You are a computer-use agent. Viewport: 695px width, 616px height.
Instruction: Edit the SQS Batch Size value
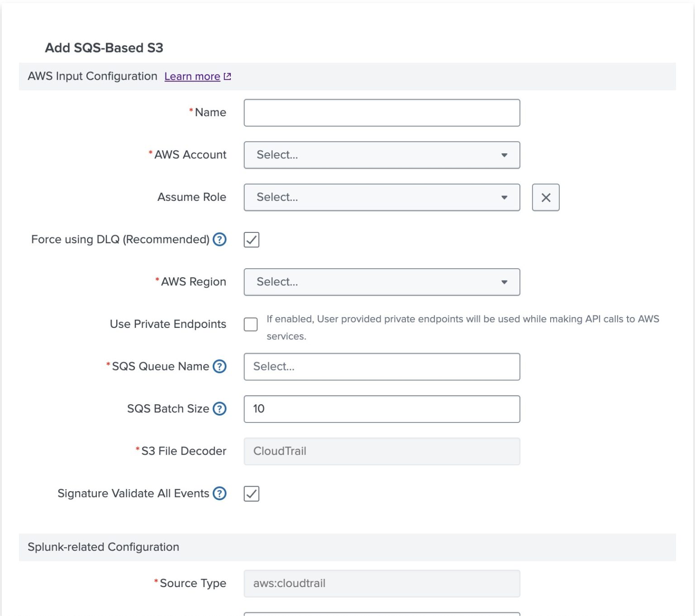pyautogui.click(x=381, y=409)
